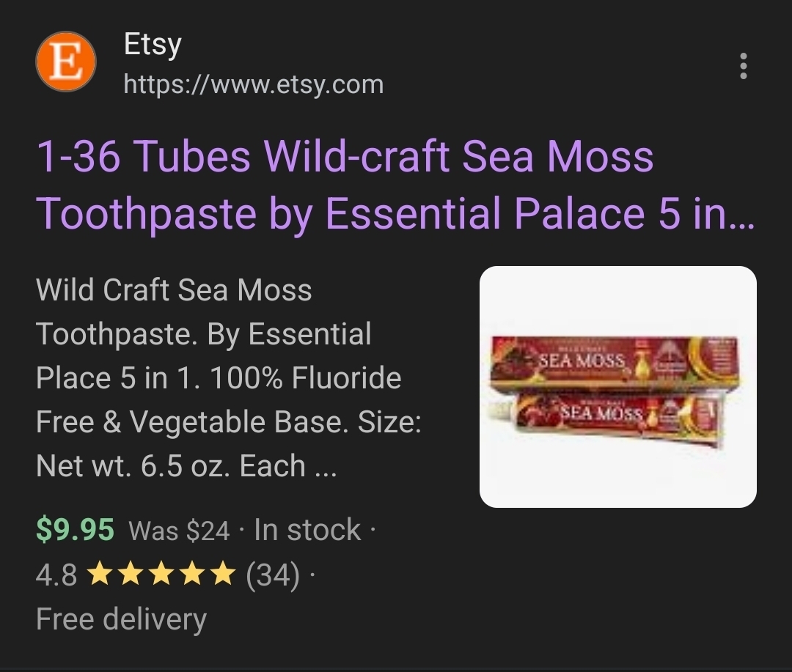Open the Wild-craft Sea Moss Toothpaste title link
792x672 pixels.
(x=395, y=185)
